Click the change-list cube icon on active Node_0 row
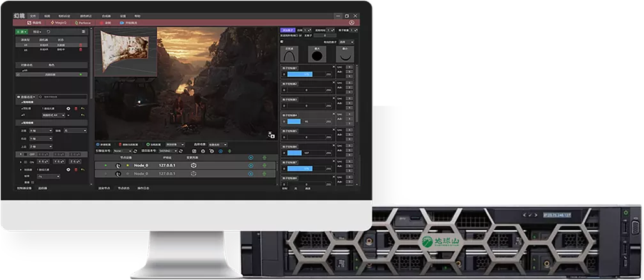This screenshot has height=280, width=644. pos(194,166)
